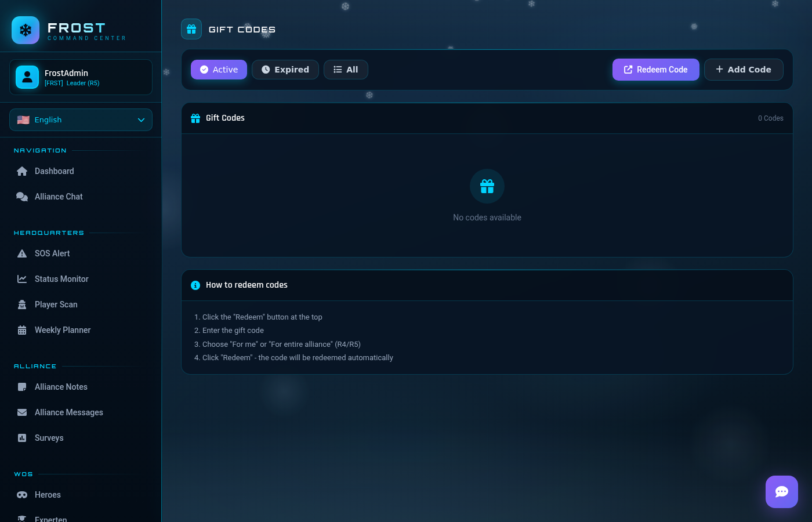Click the Add Code button

(743, 70)
